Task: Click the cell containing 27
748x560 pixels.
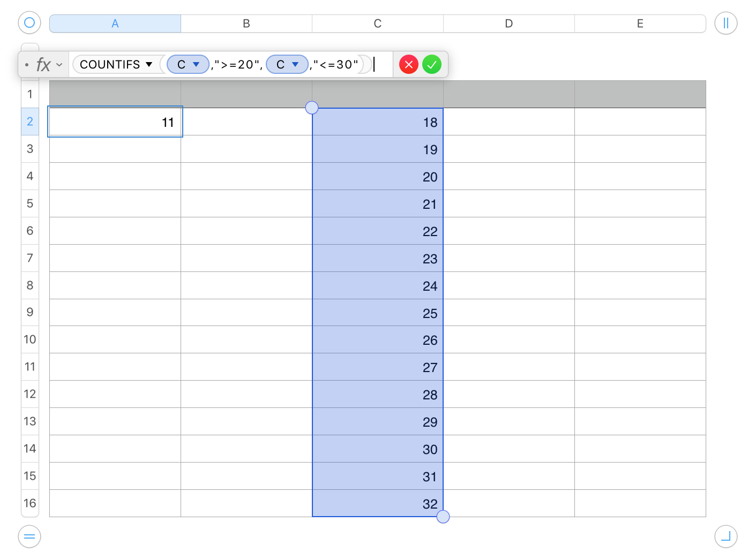Action: pos(378,367)
